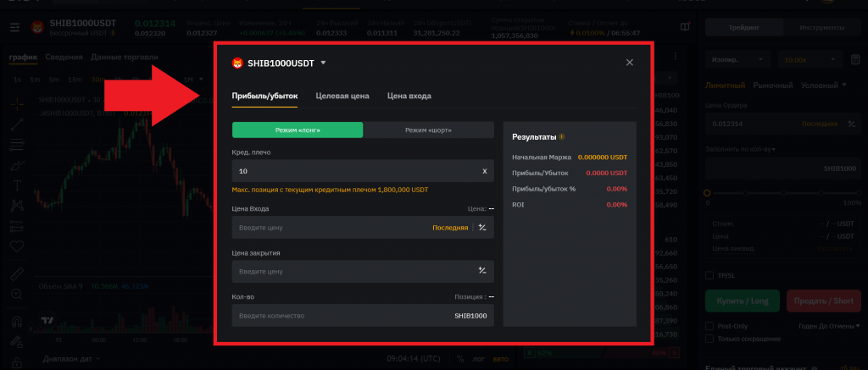Click the Продать / Short button
868x370 pixels.
coord(824,301)
